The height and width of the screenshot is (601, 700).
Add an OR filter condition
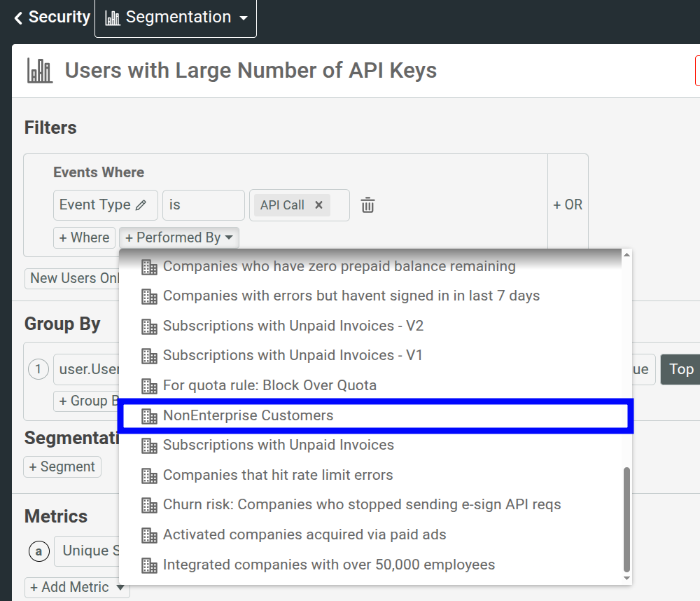[x=567, y=205]
